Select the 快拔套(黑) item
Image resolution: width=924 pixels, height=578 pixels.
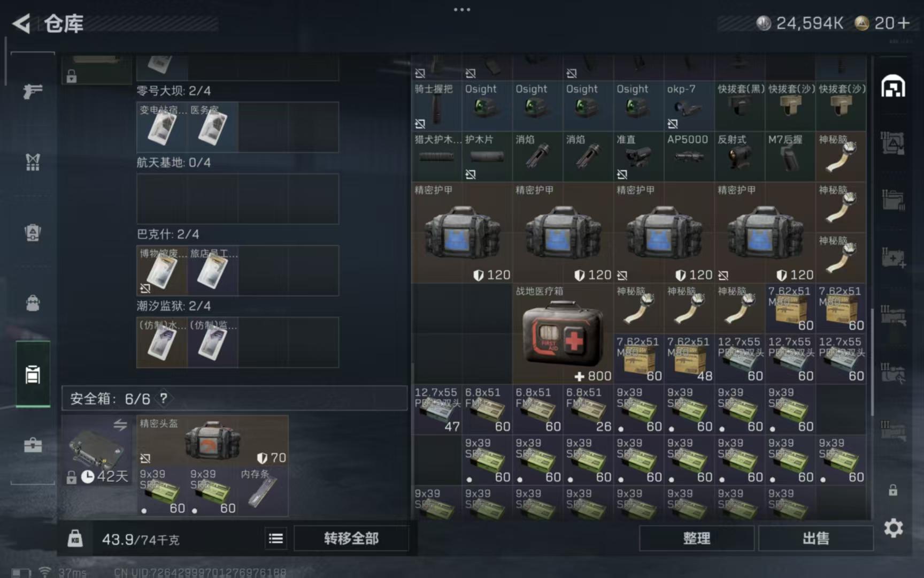pyautogui.click(x=740, y=106)
